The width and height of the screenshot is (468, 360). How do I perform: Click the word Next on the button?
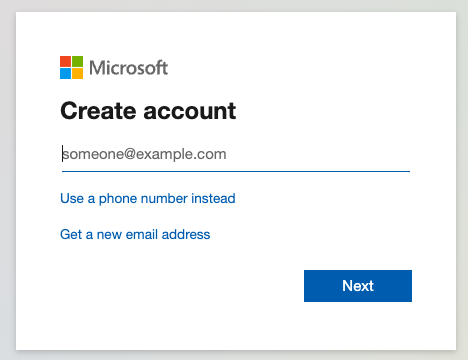coord(358,286)
